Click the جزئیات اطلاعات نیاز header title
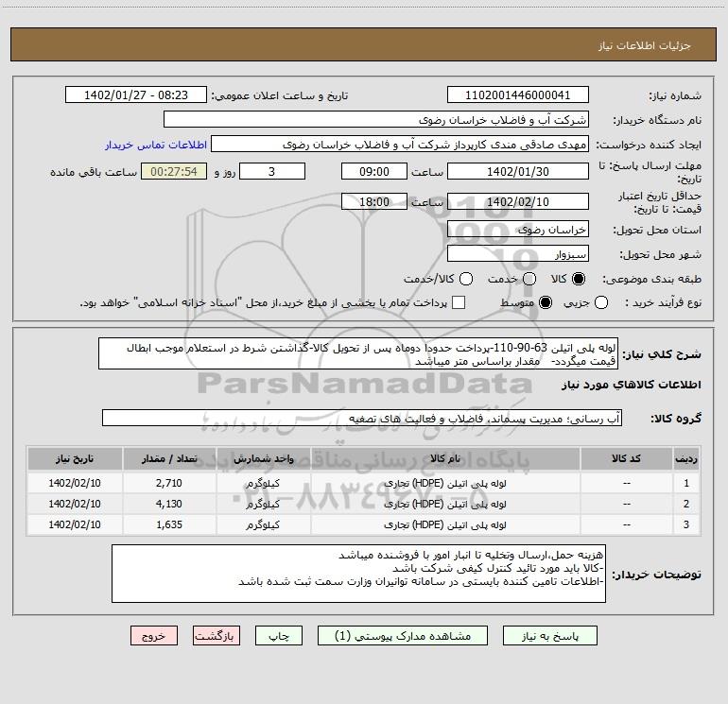This screenshot has height=704, width=728. click(645, 45)
